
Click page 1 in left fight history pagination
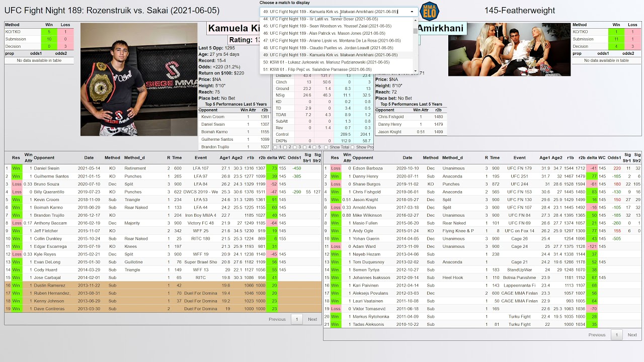[x=297, y=319]
